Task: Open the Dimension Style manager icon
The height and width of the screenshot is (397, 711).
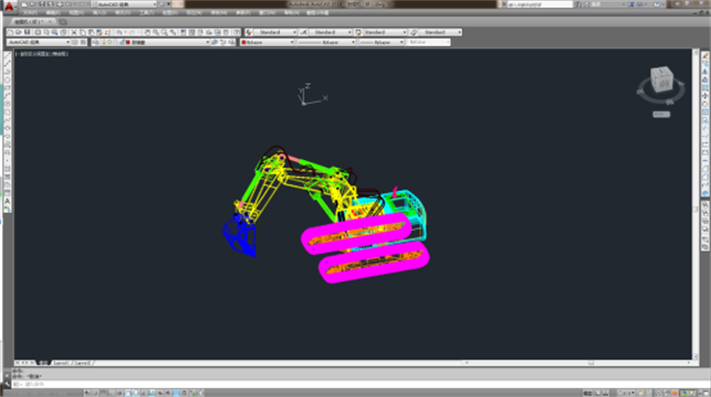Action: [x=304, y=32]
